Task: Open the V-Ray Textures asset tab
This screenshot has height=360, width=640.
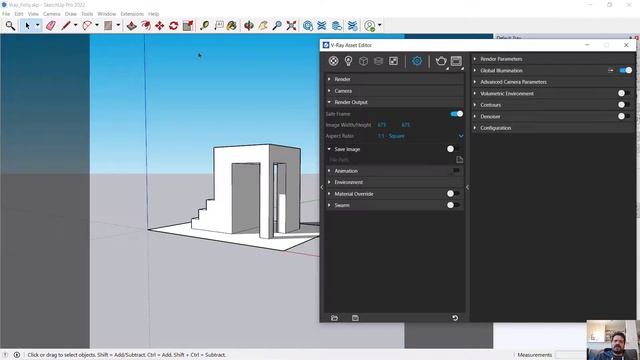Action: pos(393,61)
